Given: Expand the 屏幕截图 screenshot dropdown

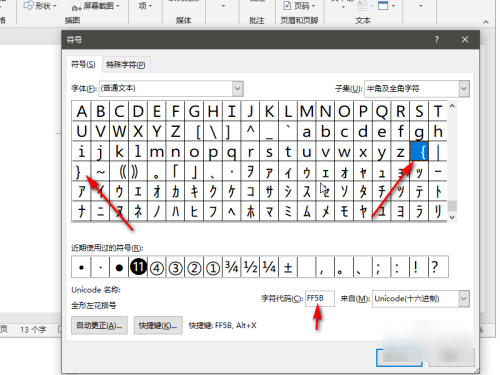Looking at the screenshot, I should pos(118,6).
